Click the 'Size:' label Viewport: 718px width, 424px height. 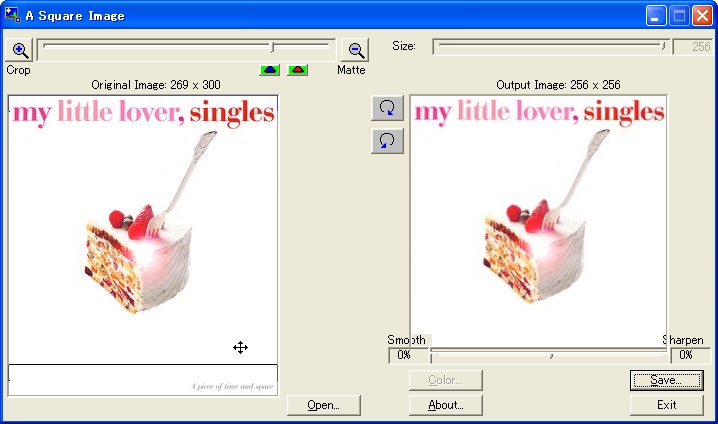(404, 46)
